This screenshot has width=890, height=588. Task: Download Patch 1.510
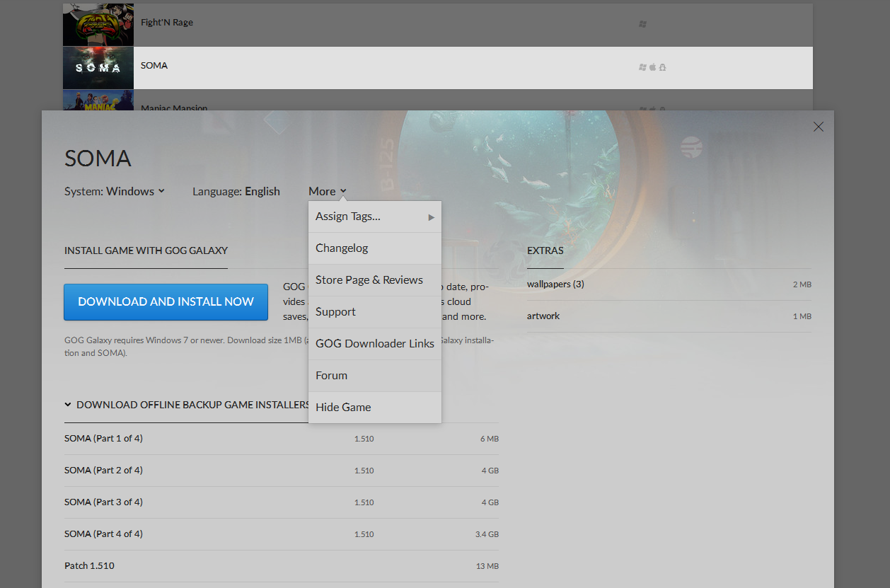(x=282, y=566)
